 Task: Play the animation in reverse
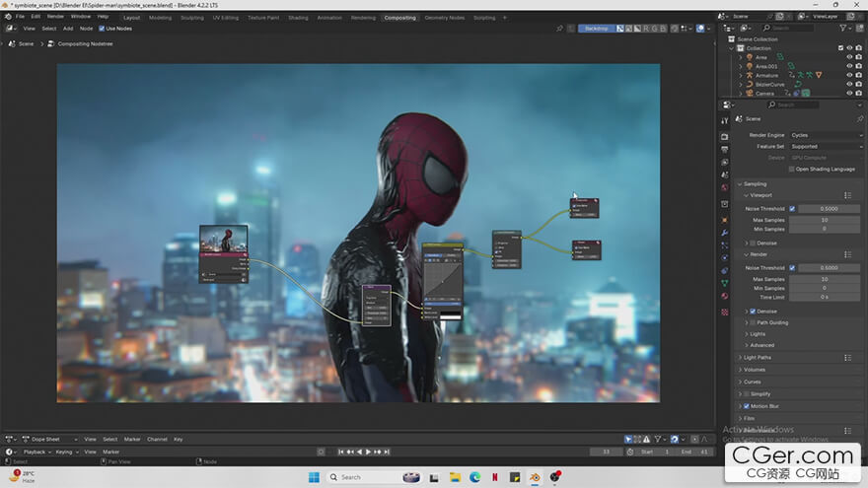pos(359,453)
